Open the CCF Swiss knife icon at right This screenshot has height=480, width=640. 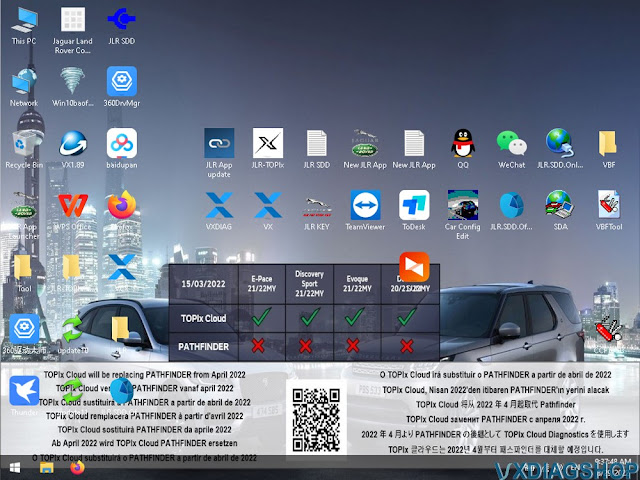pyautogui.click(x=608, y=333)
